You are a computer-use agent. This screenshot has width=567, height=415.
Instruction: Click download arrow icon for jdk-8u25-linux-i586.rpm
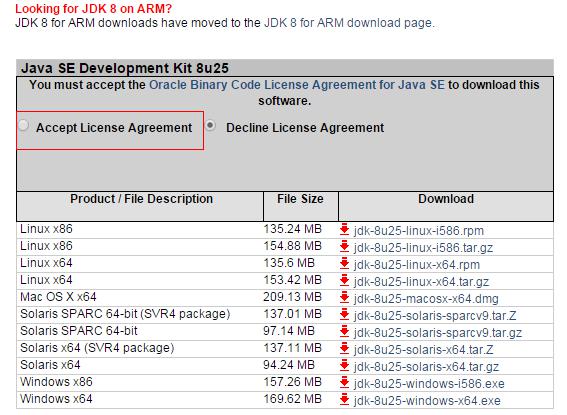345,229
